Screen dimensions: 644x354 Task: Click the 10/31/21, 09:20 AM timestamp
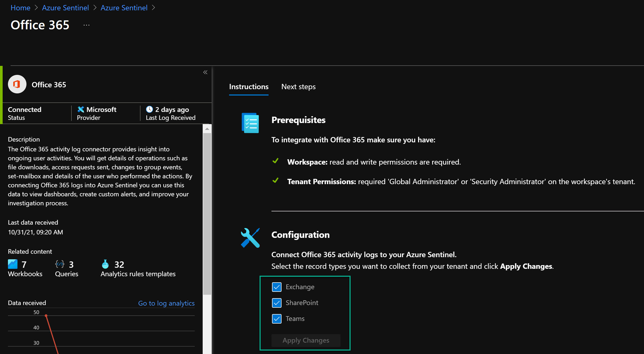pos(35,232)
